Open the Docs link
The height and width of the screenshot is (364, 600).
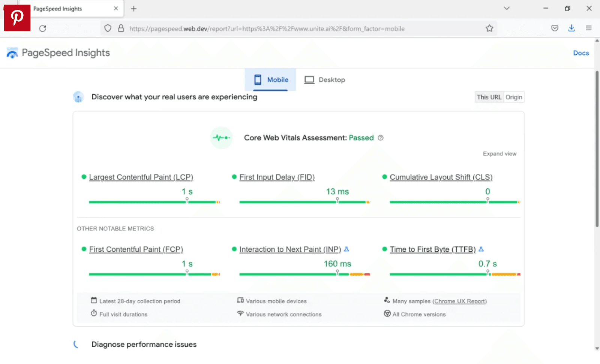pos(581,53)
